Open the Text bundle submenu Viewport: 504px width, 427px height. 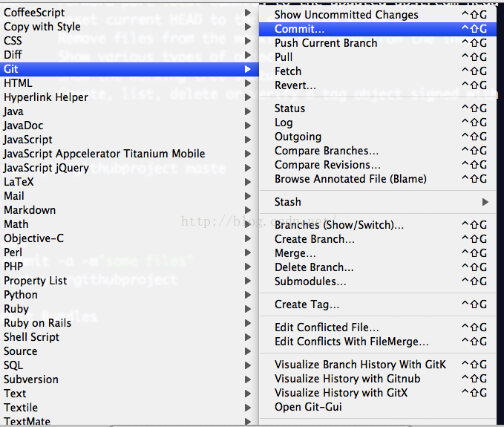coord(129,394)
